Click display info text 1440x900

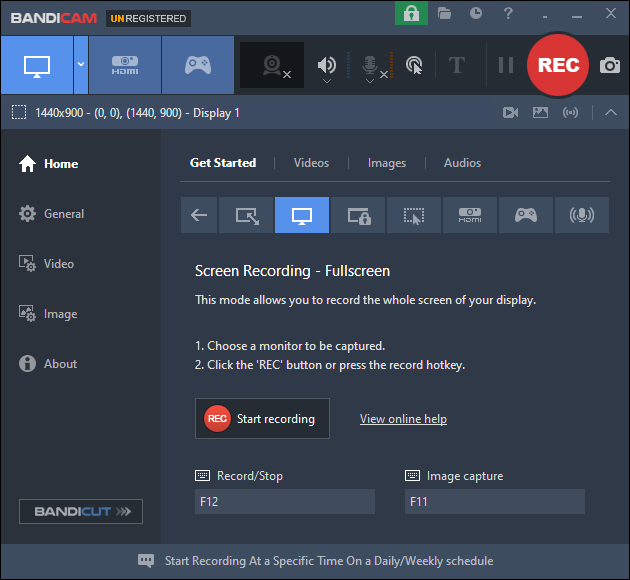[137, 113]
